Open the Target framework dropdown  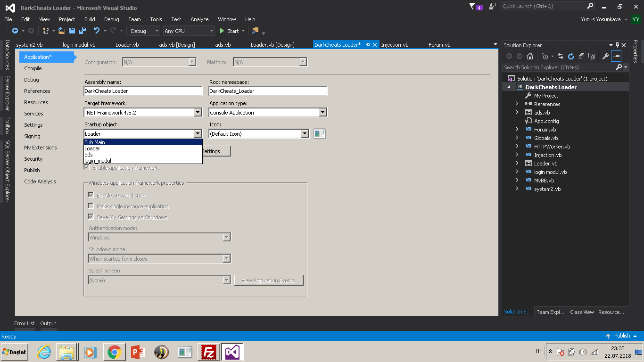[x=198, y=113]
